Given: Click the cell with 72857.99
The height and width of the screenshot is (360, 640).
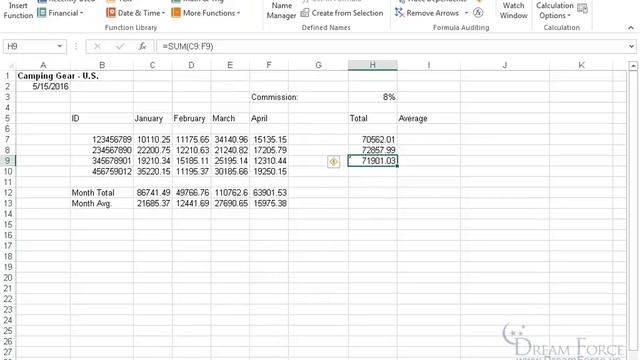Looking at the screenshot, I should 372,150.
